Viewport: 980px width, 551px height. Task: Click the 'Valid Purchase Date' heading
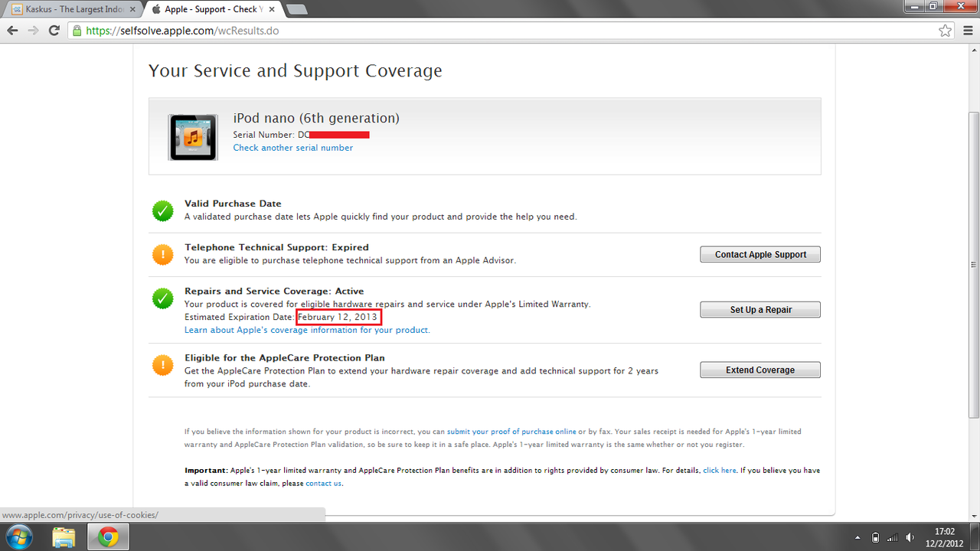pos(233,204)
